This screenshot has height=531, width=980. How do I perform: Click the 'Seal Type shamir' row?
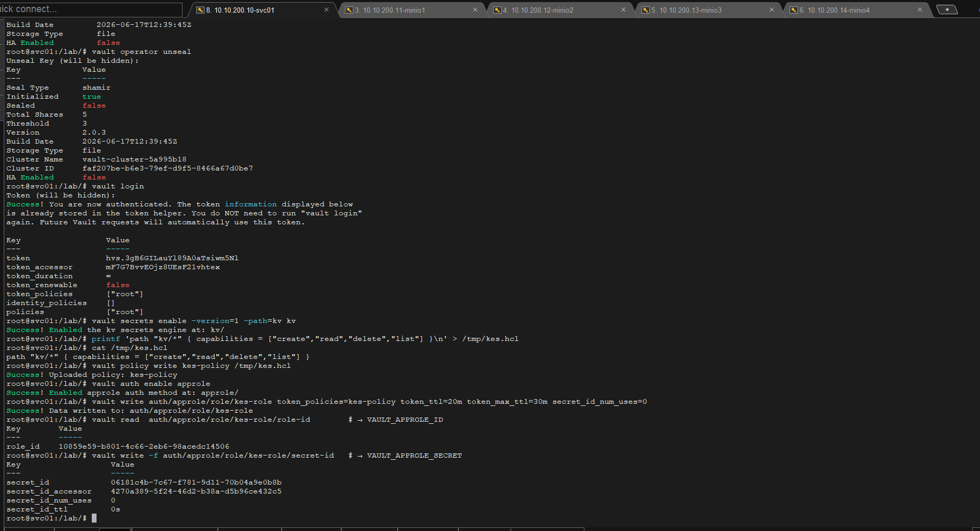(59, 88)
